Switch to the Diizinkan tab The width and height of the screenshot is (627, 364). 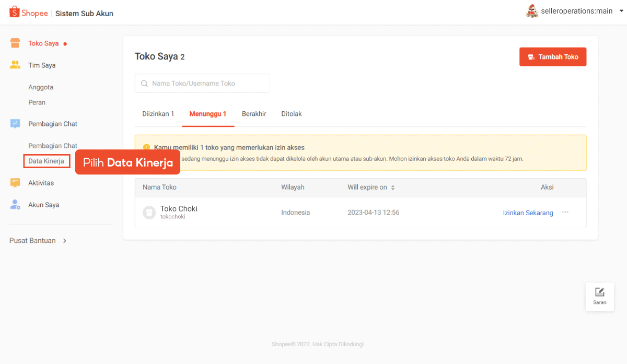(158, 114)
